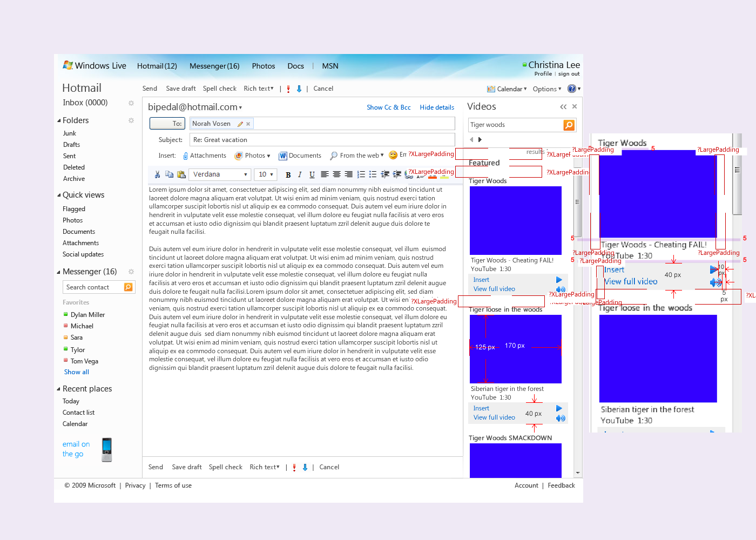Click the Search contact magnifier button
The image size is (756, 540).
point(129,287)
